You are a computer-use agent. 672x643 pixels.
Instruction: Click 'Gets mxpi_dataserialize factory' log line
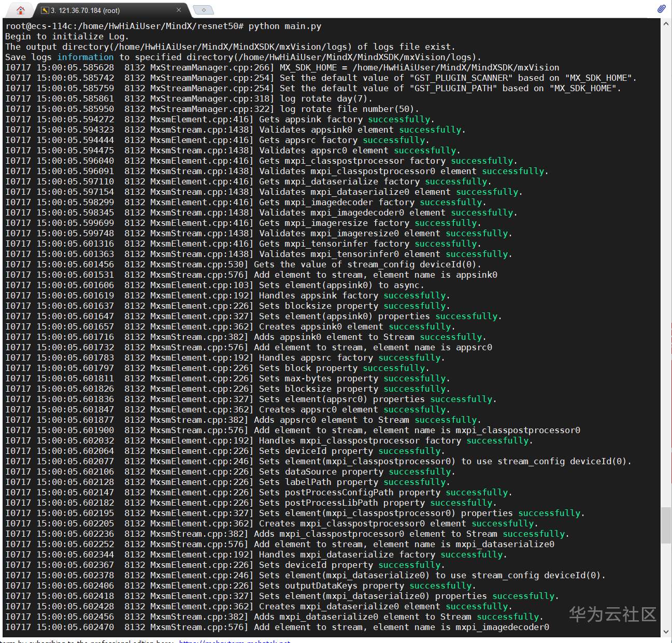[249, 181]
